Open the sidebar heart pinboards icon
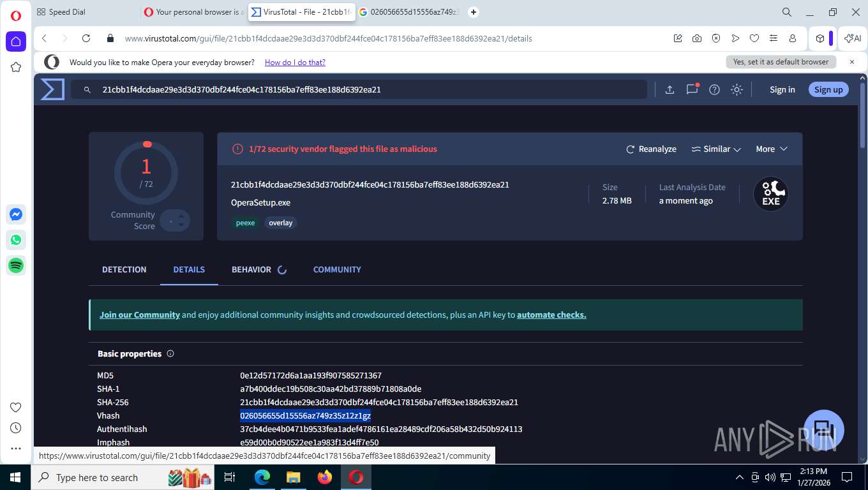 [x=16, y=408]
